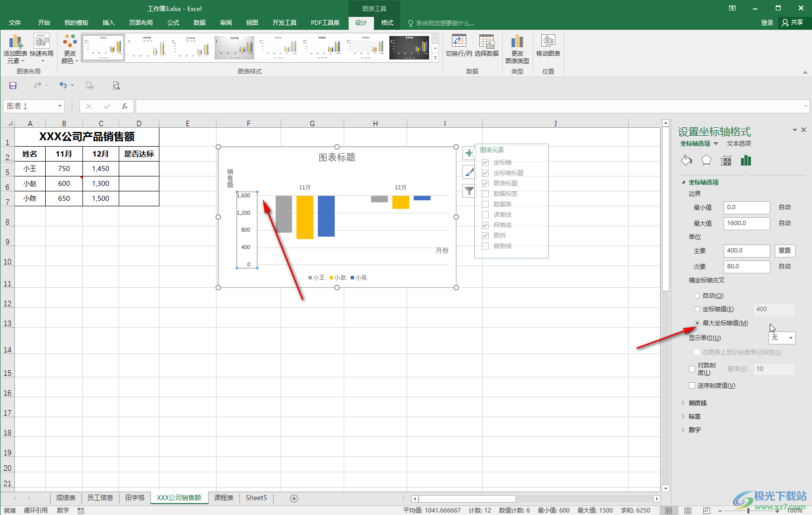Enable the 数据标签 checkbox
The width and height of the screenshot is (812, 515).
485,194
